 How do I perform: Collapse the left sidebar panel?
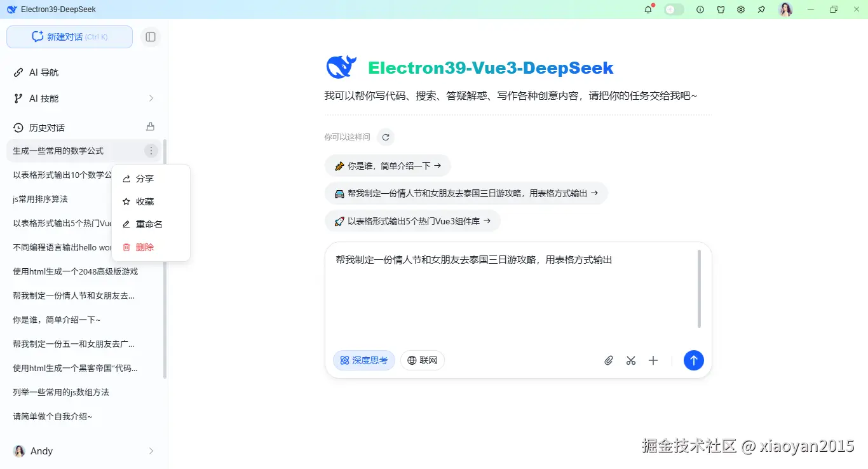[x=151, y=37]
